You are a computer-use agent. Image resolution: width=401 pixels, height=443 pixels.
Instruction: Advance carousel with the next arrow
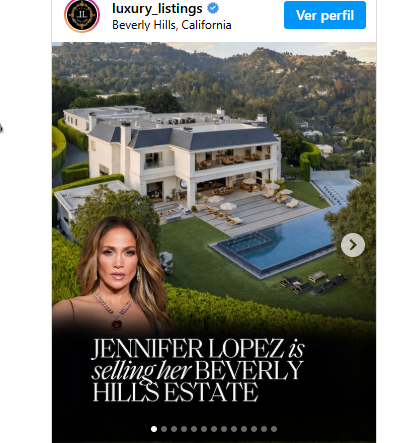pos(353,245)
